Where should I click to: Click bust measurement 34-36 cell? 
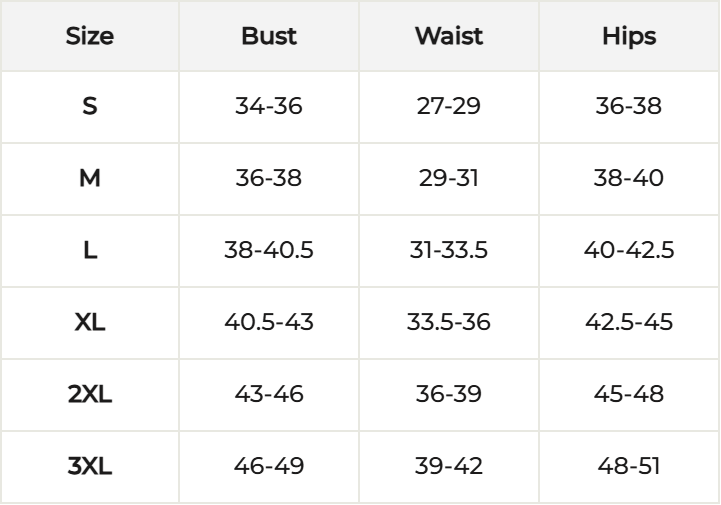pyautogui.click(x=269, y=106)
